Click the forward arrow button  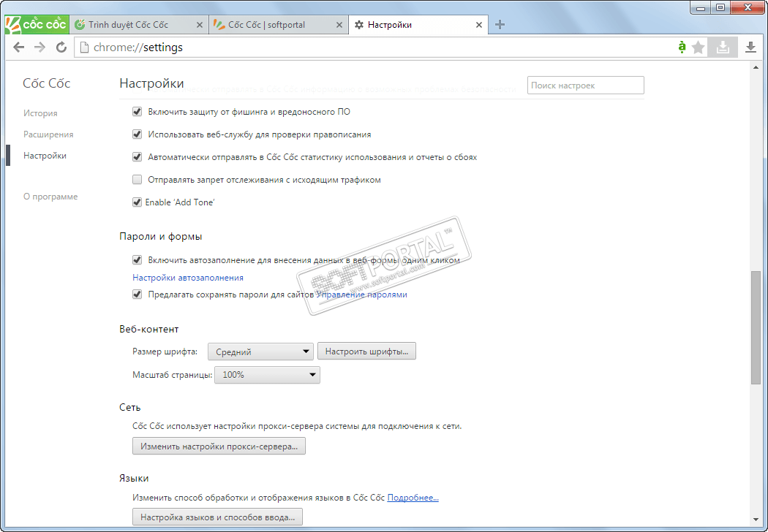pyautogui.click(x=39, y=47)
